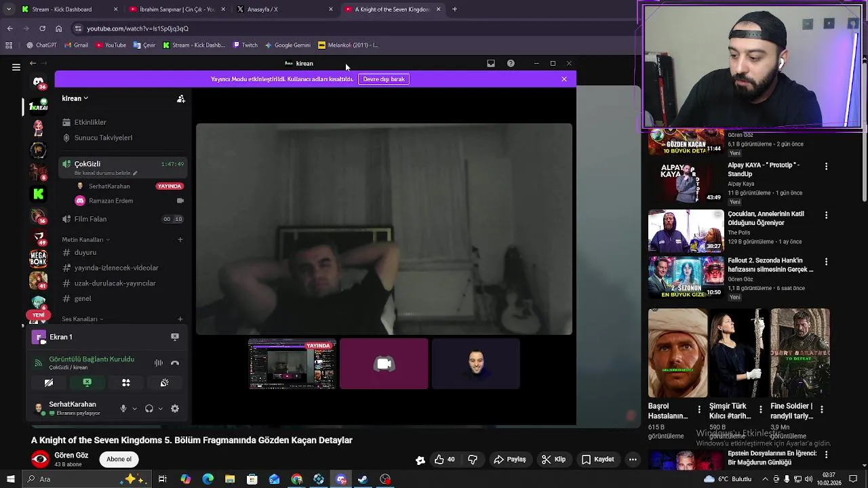Image resolution: width=868 pixels, height=488 pixels.
Task: Open a new browser tab
Action: tap(454, 9)
